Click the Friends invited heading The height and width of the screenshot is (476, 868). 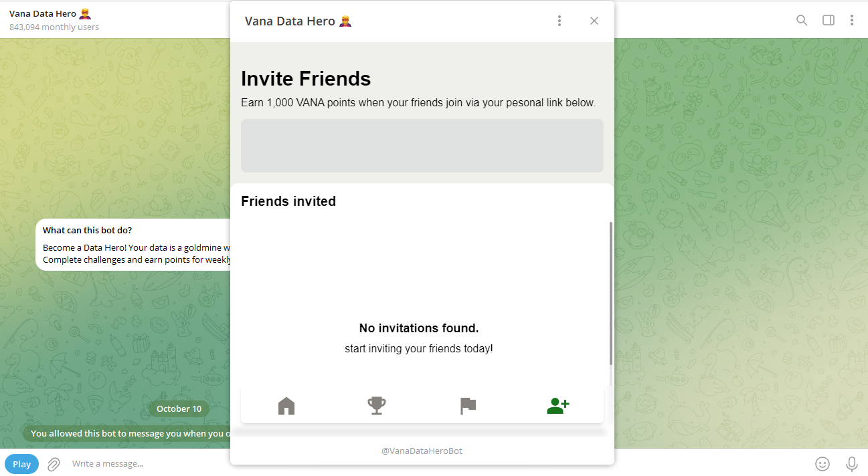click(288, 201)
